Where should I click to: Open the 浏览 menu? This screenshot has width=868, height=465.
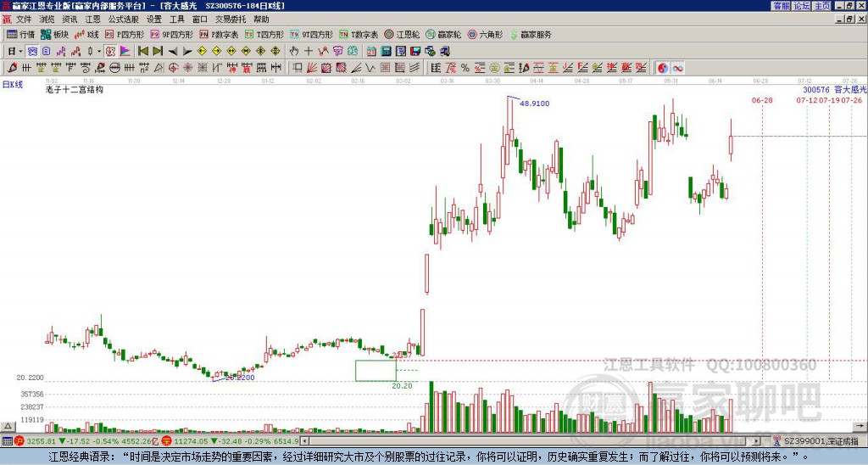[47, 20]
